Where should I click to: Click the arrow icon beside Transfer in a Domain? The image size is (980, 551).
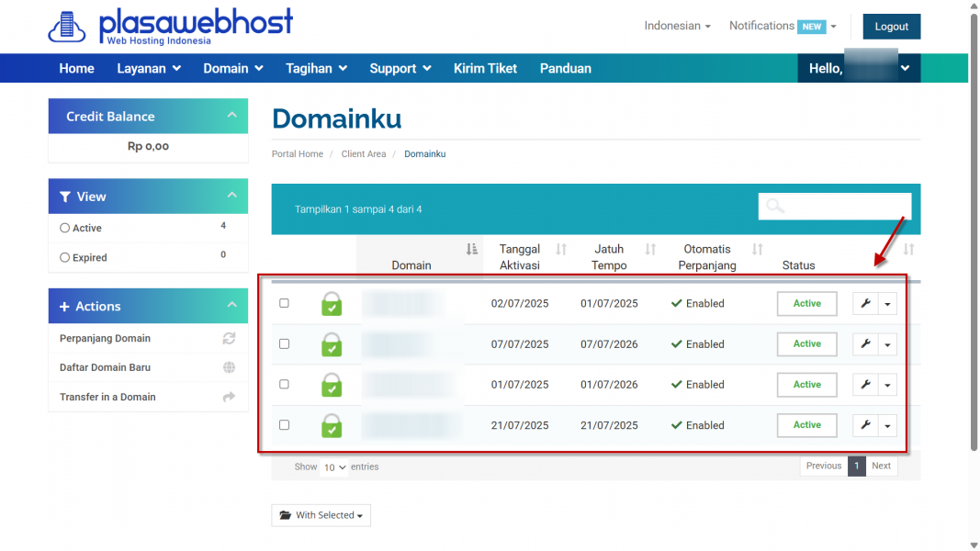[229, 397]
